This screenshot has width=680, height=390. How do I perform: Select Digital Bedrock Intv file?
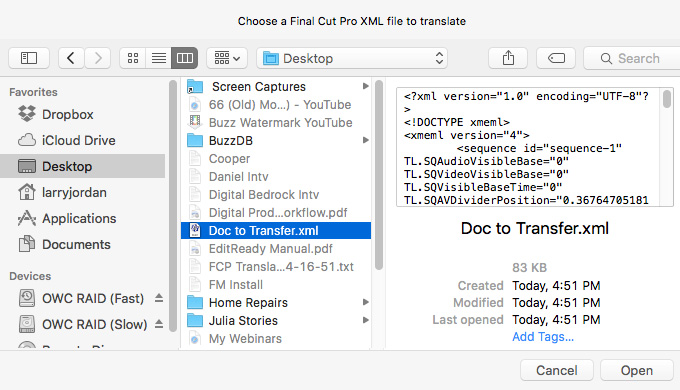(276, 195)
